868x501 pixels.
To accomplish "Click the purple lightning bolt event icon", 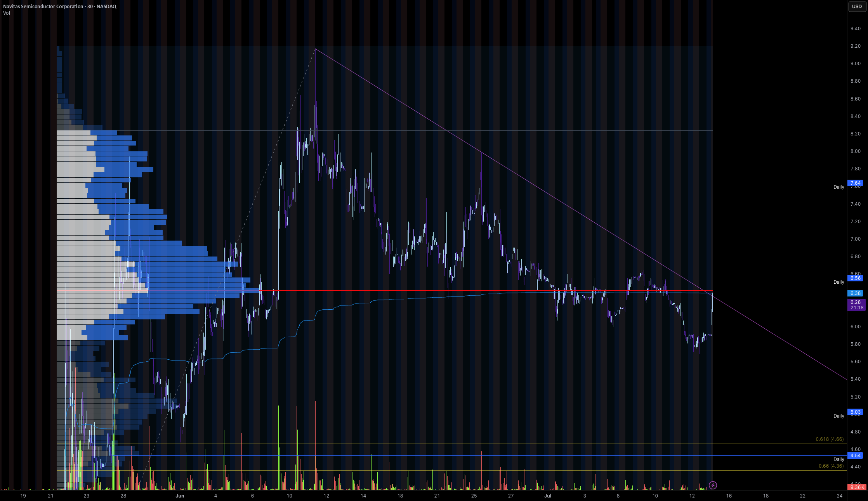I will pos(713,485).
